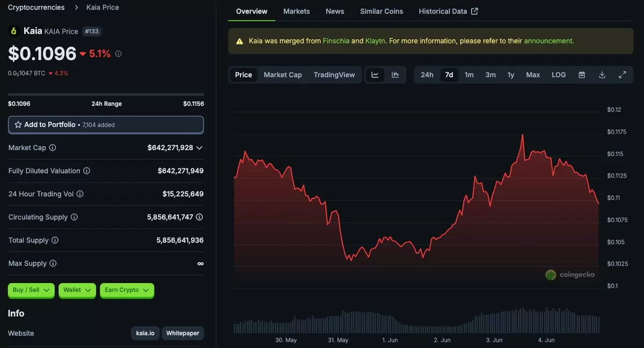The image size is (644, 348).
Task: Switch to line chart view icon
Action: [x=375, y=75]
